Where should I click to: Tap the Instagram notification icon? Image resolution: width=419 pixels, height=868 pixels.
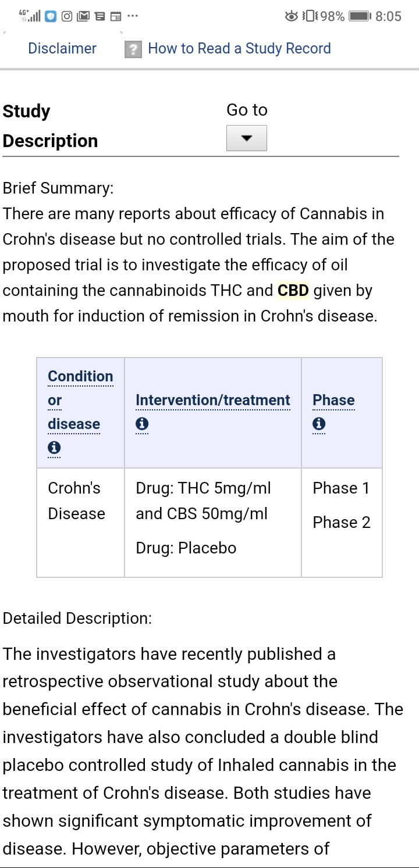67,16
